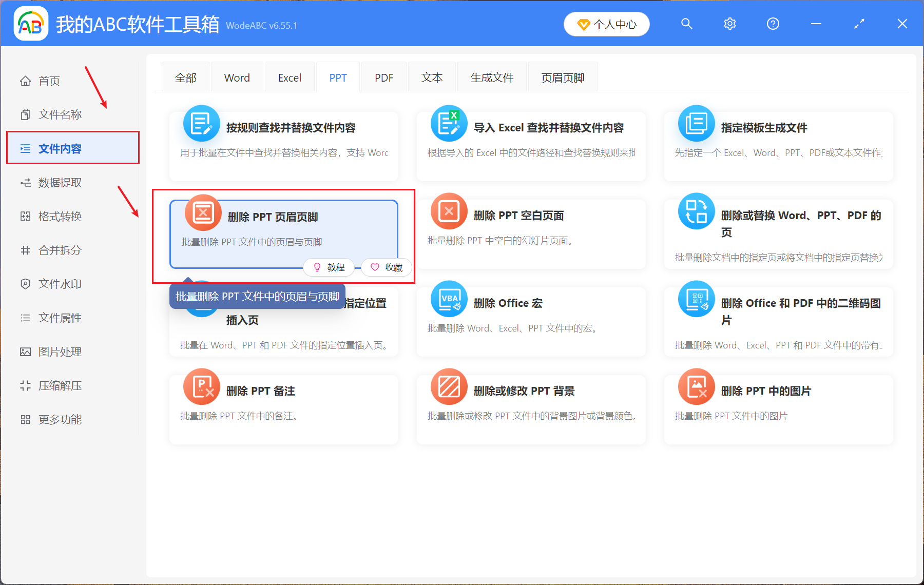The height and width of the screenshot is (585, 924).
Task: Select the 页眉页脚 tab
Action: coord(563,78)
